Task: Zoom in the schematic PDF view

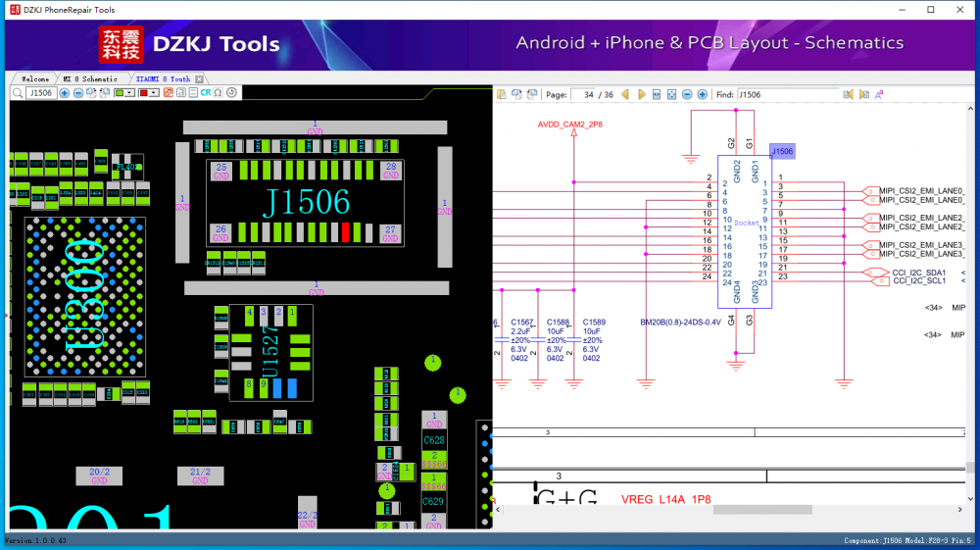Action: 702,95
